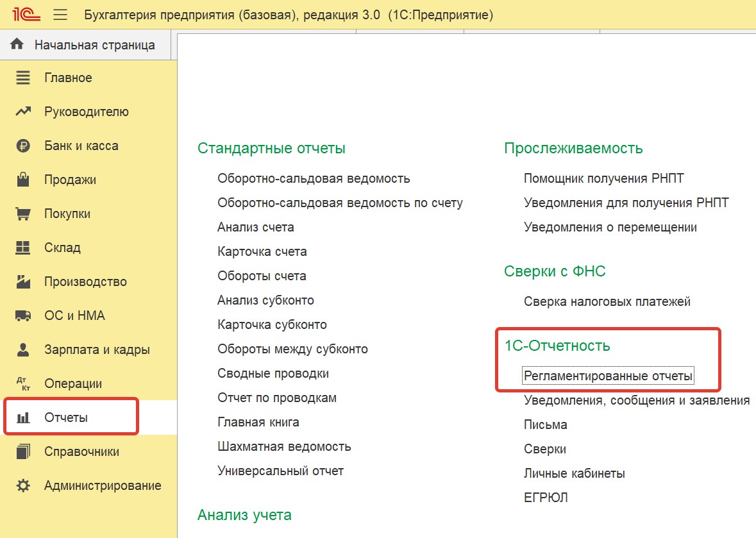Click the shopping bag Продажи icon
The width and height of the screenshot is (756, 538).
click(22, 180)
